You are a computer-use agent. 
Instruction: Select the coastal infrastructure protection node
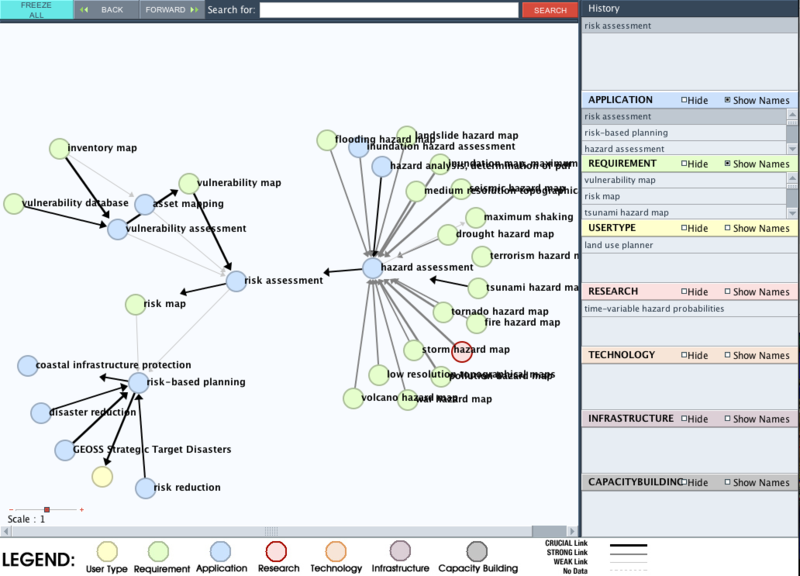point(27,366)
